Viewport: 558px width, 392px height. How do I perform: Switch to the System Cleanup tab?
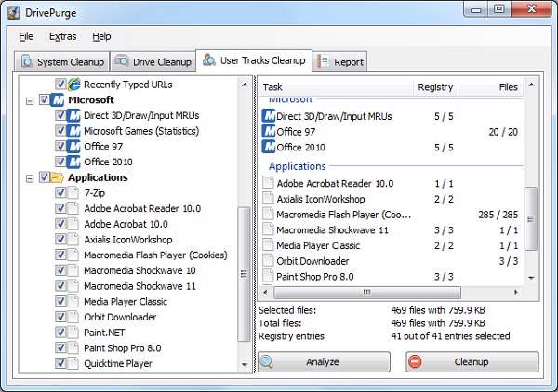pos(62,61)
